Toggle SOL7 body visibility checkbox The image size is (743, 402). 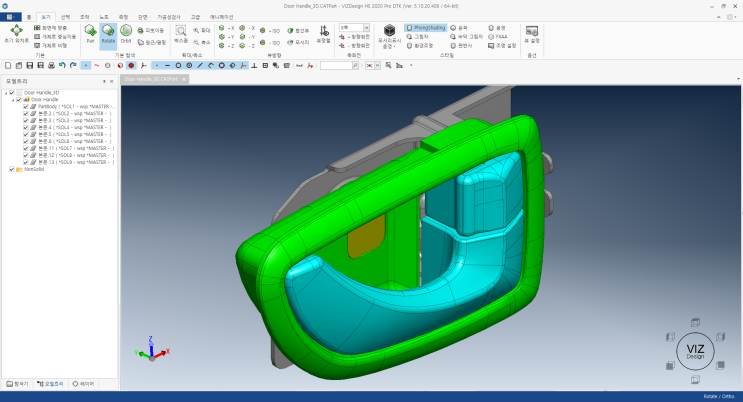[26, 148]
